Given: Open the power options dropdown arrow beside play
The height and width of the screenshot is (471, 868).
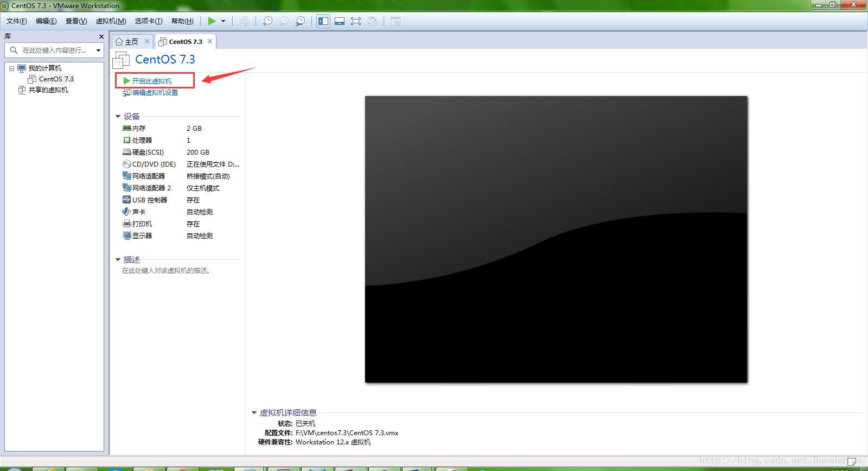Looking at the screenshot, I should click(223, 21).
